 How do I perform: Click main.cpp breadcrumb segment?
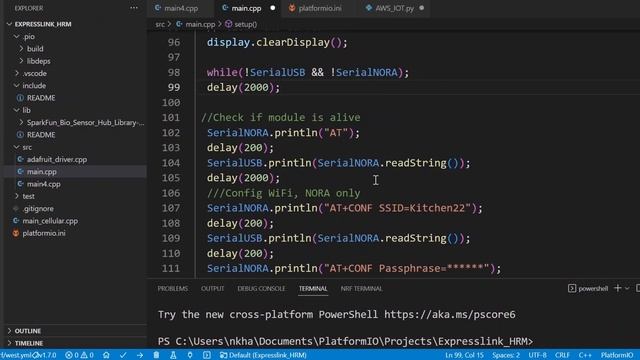click(200, 24)
